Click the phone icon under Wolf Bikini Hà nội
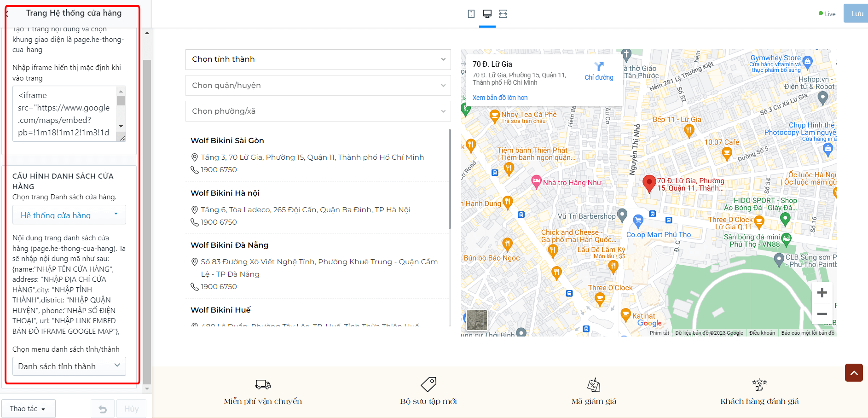The image size is (868, 418). click(194, 222)
